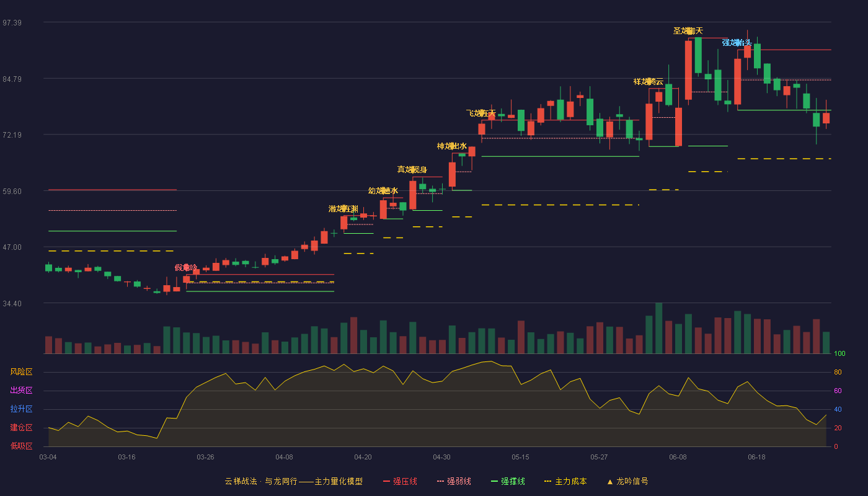The height and width of the screenshot is (496, 868).
Task: Select the blue 强龙抬头 signal label
Action: pos(737,43)
